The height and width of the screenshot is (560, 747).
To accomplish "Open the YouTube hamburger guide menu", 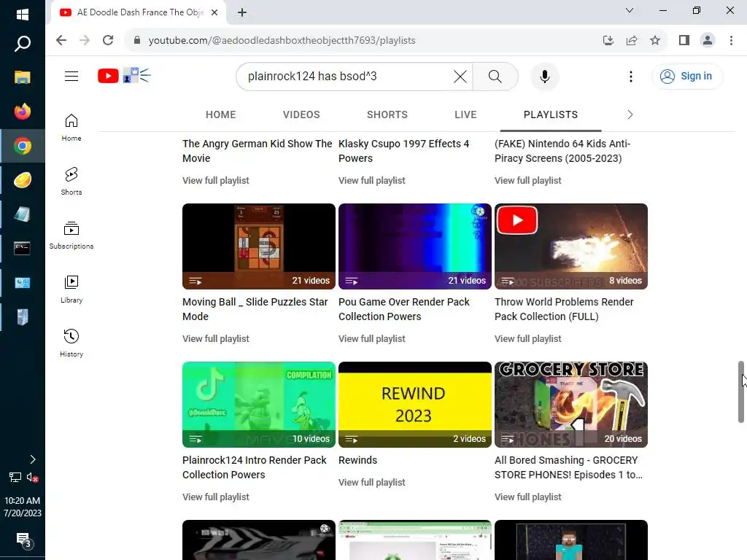I will [x=71, y=76].
